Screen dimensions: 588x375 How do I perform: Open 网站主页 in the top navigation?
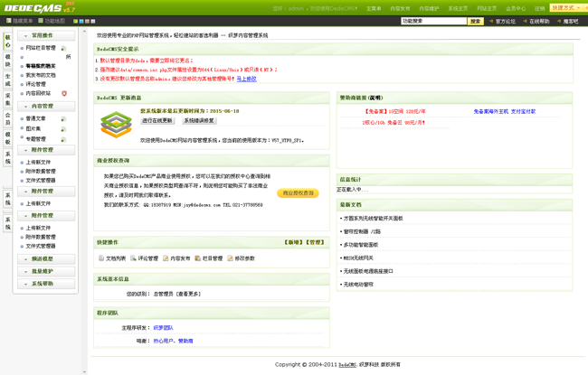point(487,8)
